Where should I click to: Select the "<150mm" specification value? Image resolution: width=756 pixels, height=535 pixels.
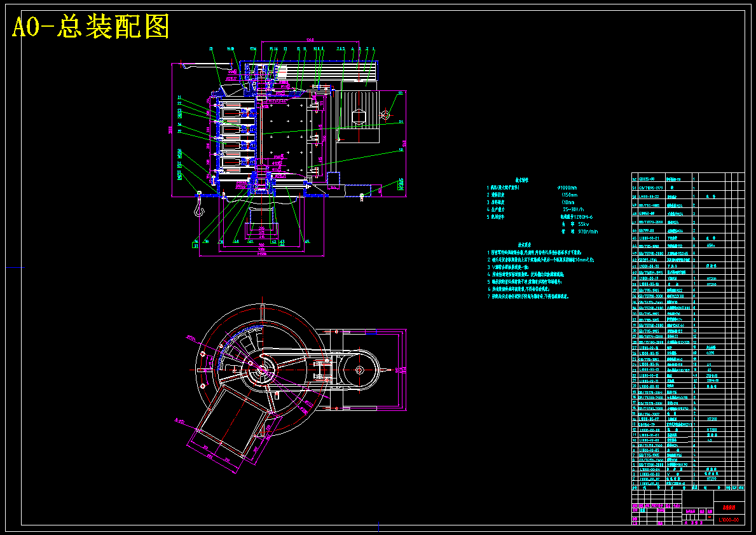click(x=570, y=195)
